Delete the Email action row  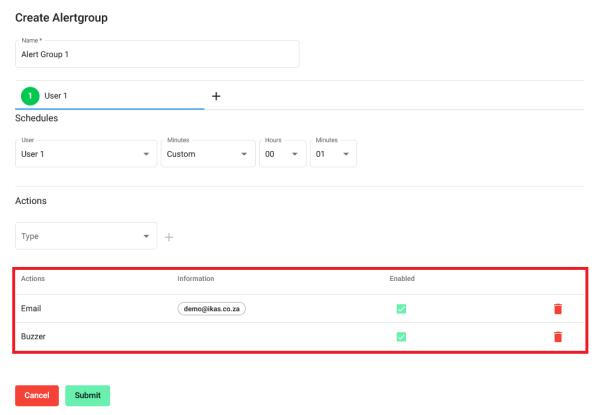(558, 309)
